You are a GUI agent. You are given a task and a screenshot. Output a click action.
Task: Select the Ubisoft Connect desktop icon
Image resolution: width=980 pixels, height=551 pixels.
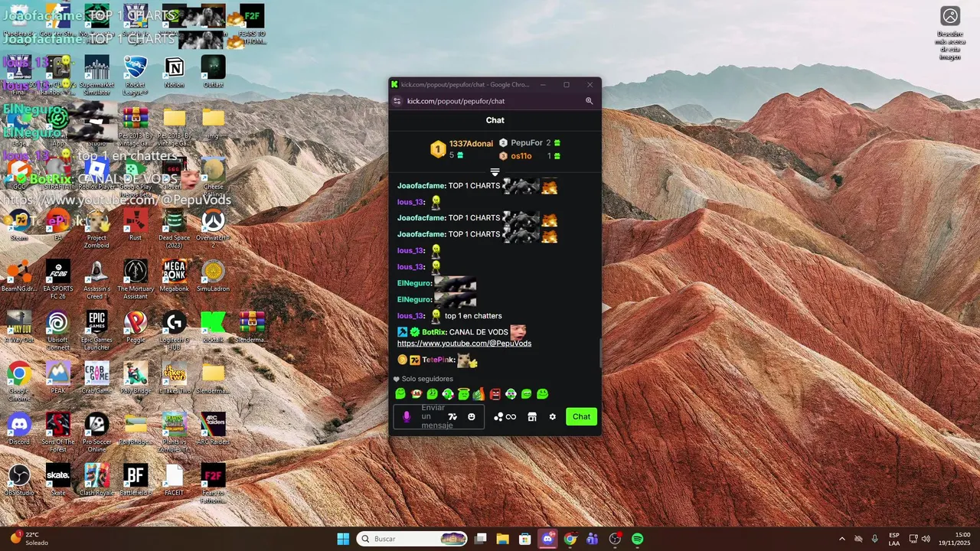click(57, 331)
